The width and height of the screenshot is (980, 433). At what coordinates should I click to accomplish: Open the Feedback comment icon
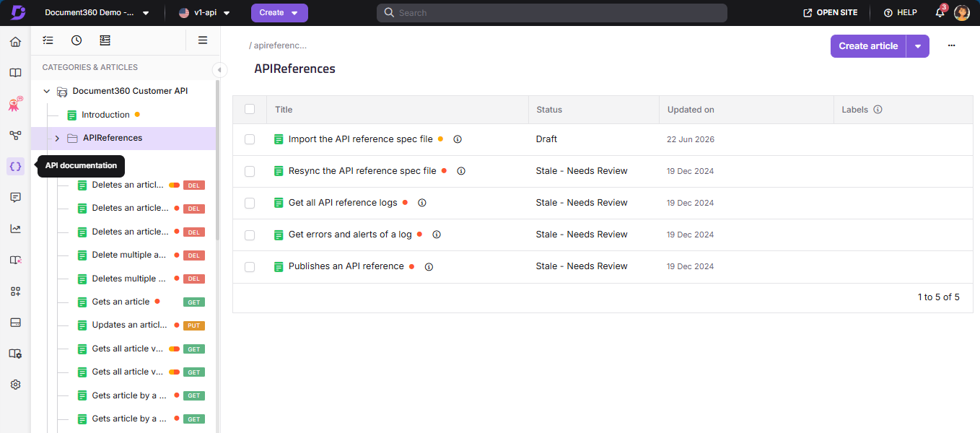coord(15,198)
